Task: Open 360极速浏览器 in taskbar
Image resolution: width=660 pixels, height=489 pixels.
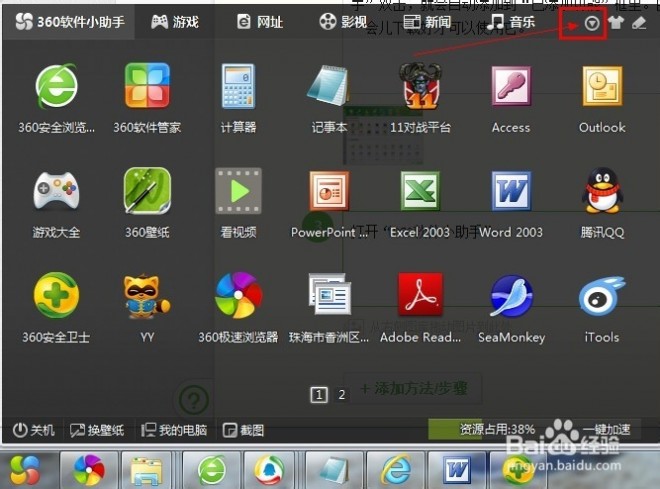Action: click(89, 469)
